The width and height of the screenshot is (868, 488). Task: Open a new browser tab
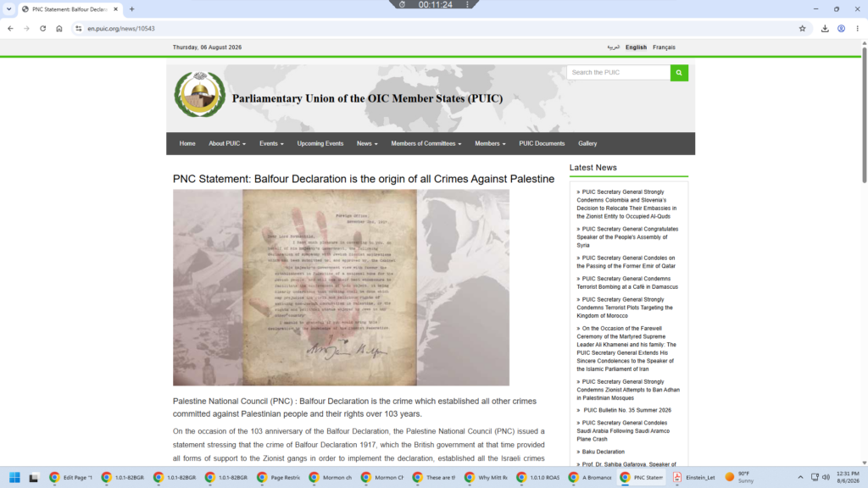click(131, 8)
